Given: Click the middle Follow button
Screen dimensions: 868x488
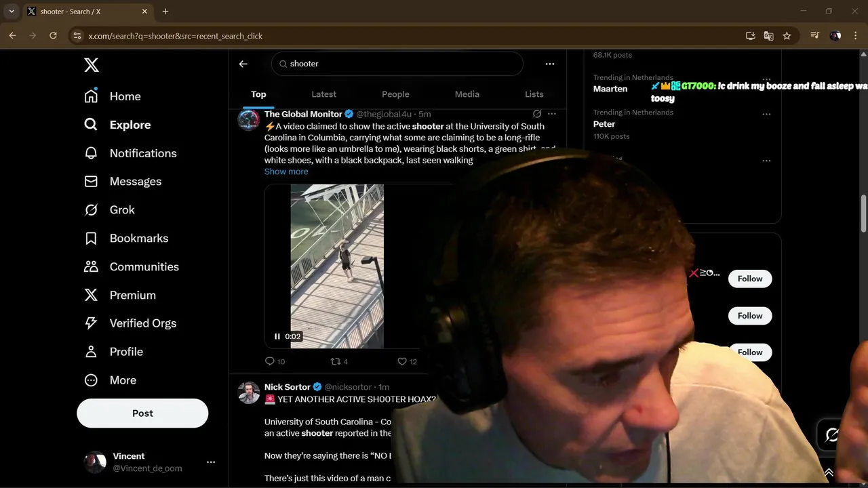Looking at the screenshot, I should click(x=750, y=316).
